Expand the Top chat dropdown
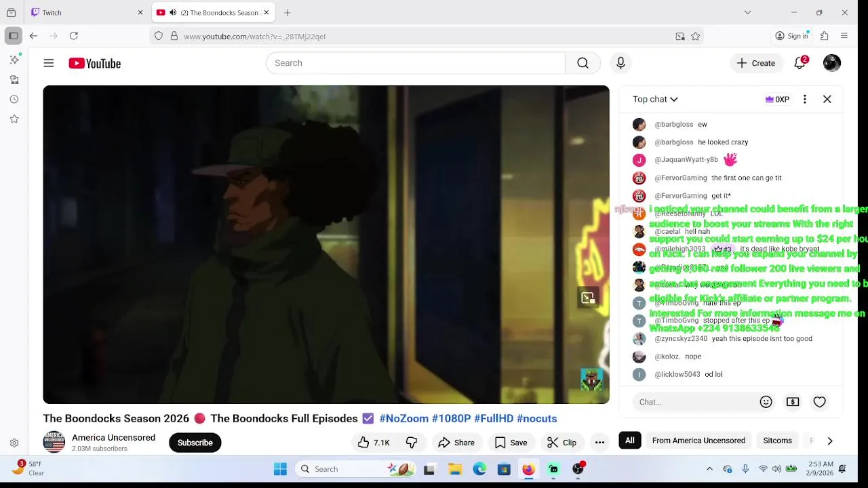Viewport: 868px width, 488px height. point(655,99)
